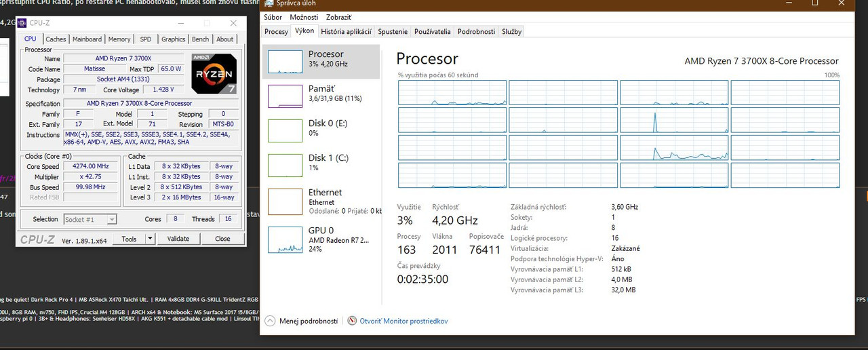Image resolution: width=868 pixels, height=350 pixels.
Task: Select Pamäť in the performance sidebar
Action: click(x=321, y=96)
